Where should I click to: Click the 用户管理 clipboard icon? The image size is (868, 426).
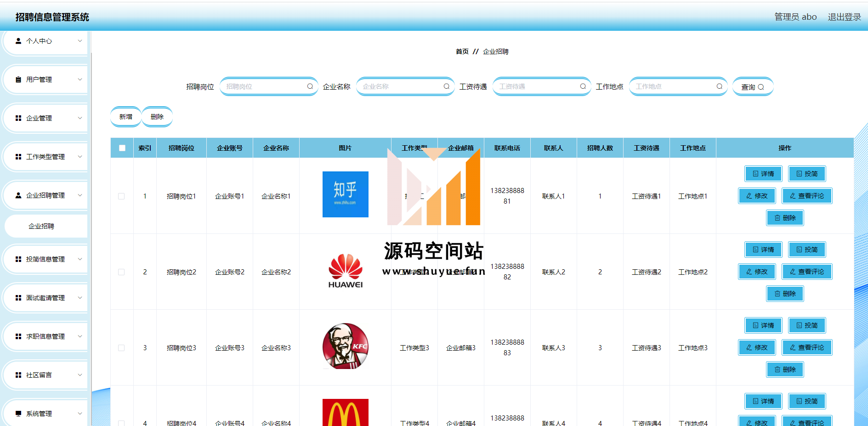[18, 80]
